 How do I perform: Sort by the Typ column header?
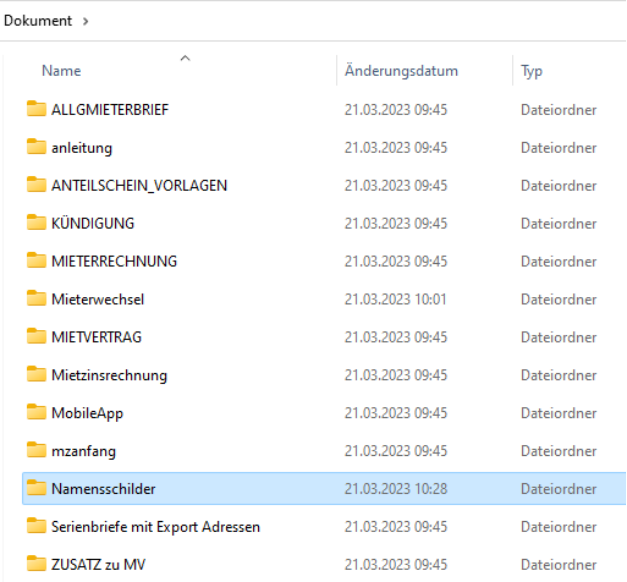(531, 72)
